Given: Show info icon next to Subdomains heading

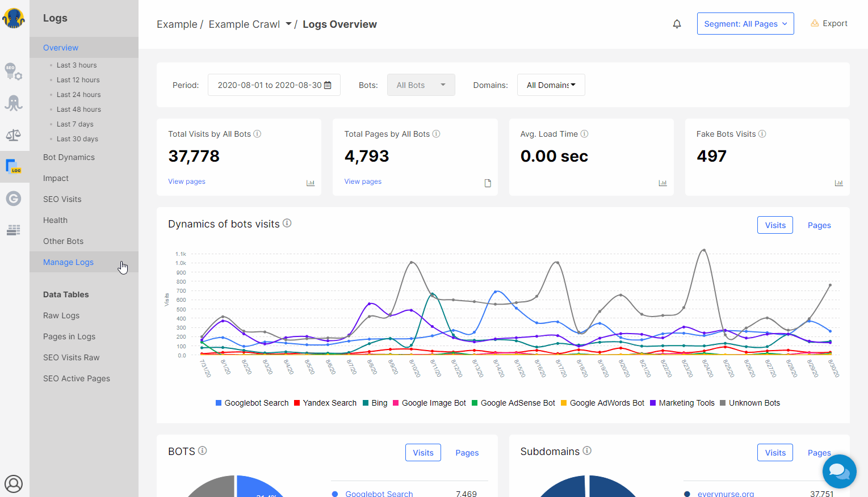Looking at the screenshot, I should coord(587,450).
